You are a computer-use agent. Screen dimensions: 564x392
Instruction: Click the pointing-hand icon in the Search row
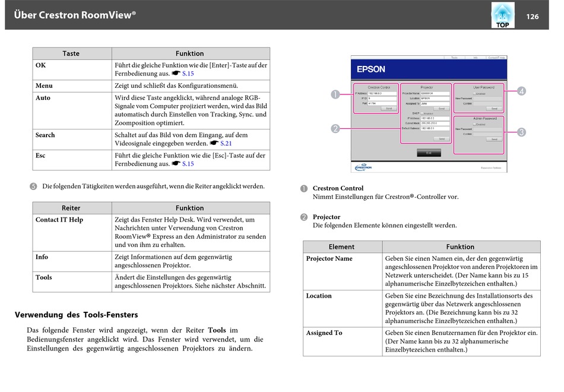[x=214, y=143]
